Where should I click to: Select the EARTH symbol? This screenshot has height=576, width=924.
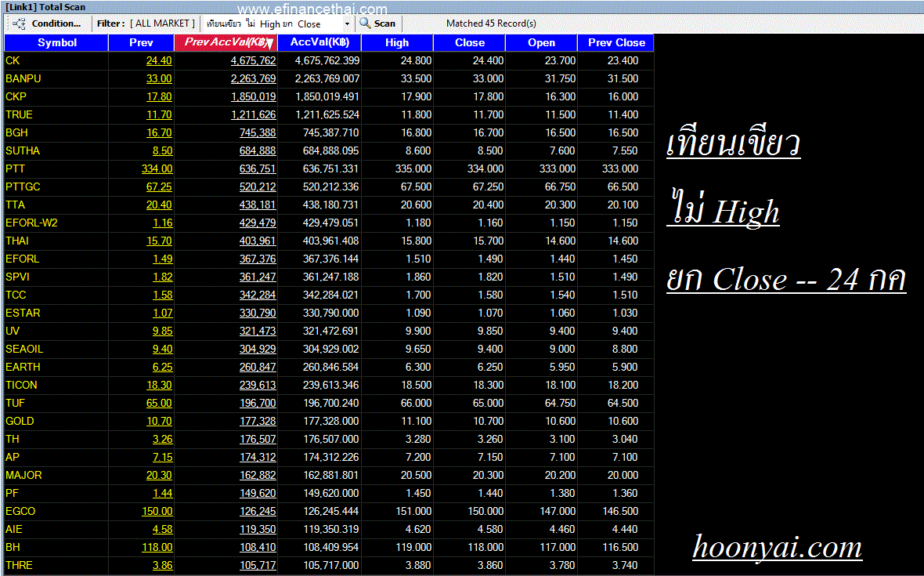coord(23,367)
